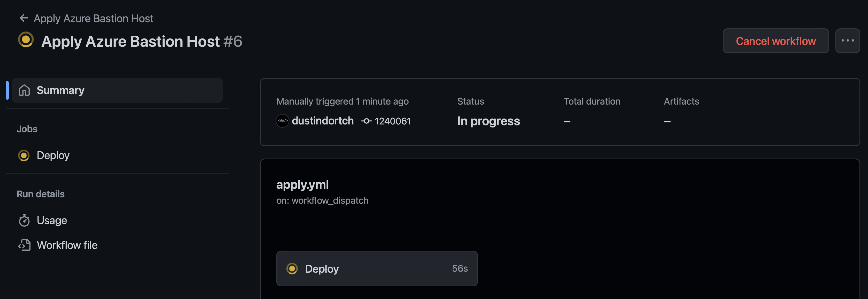The height and width of the screenshot is (299, 868).
Task: Click the in-progress status icon beside the run title
Action: click(26, 40)
